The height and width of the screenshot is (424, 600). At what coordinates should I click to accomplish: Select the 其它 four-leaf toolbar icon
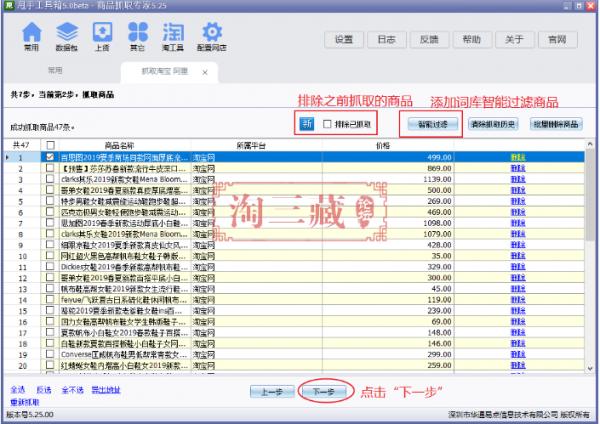tap(137, 36)
